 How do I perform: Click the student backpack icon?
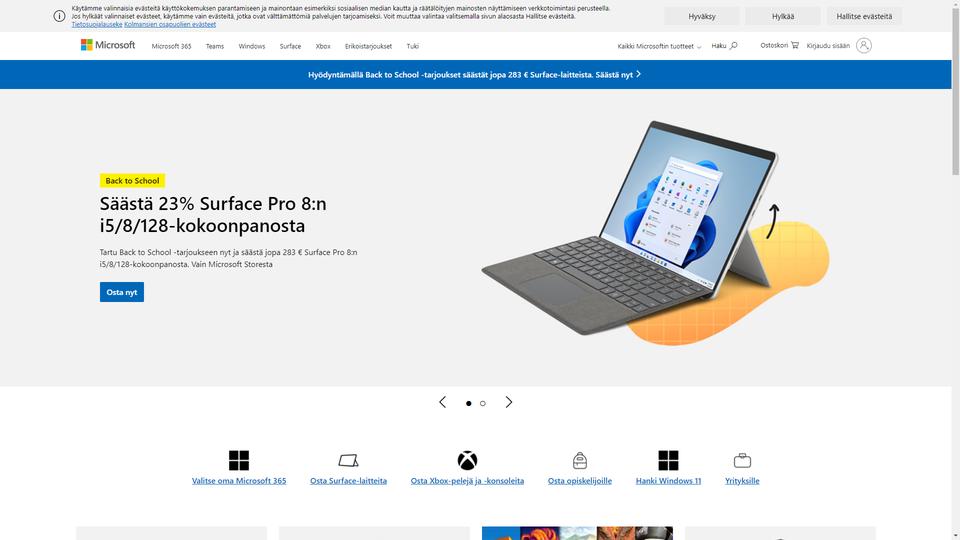[x=580, y=460]
